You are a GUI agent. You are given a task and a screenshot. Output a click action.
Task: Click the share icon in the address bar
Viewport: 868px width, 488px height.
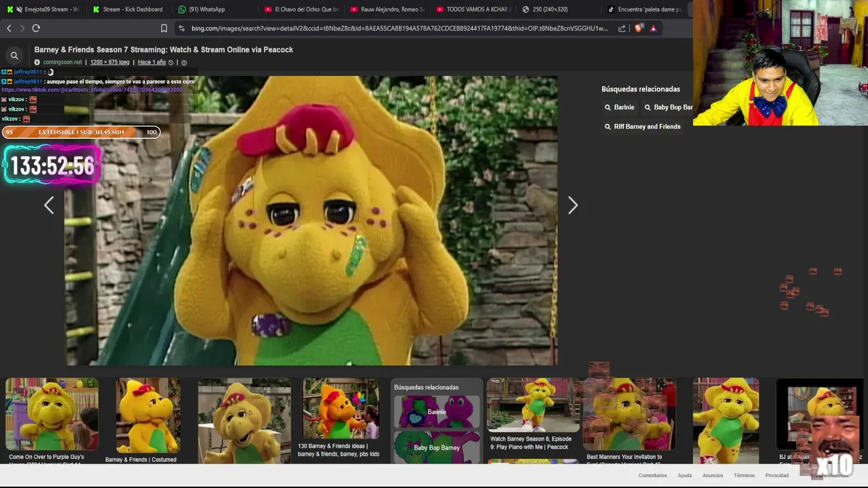pyautogui.click(x=622, y=28)
